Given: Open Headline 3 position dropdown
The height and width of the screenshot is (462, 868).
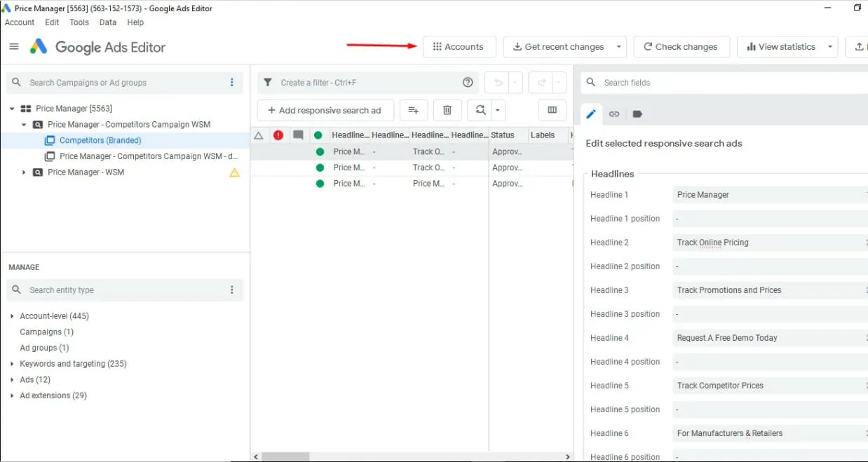Looking at the screenshot, I should pos(770,314).
